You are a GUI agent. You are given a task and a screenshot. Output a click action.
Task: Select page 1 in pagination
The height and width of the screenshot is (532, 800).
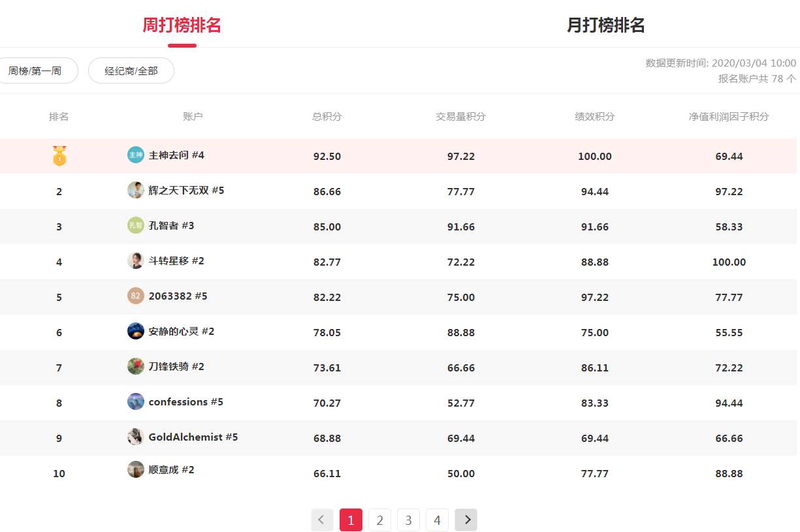pyautogui.click(x=351, y=520)
